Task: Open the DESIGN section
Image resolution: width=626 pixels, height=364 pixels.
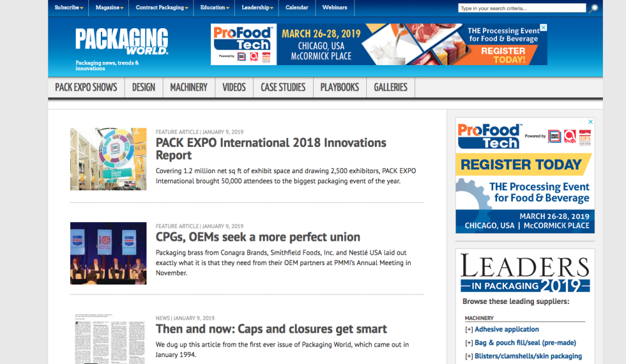Action: [x=144, y=88]
